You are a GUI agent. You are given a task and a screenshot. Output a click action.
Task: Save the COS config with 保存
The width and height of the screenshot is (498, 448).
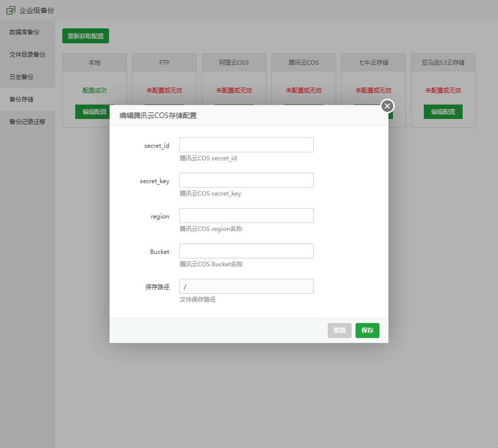367,331
